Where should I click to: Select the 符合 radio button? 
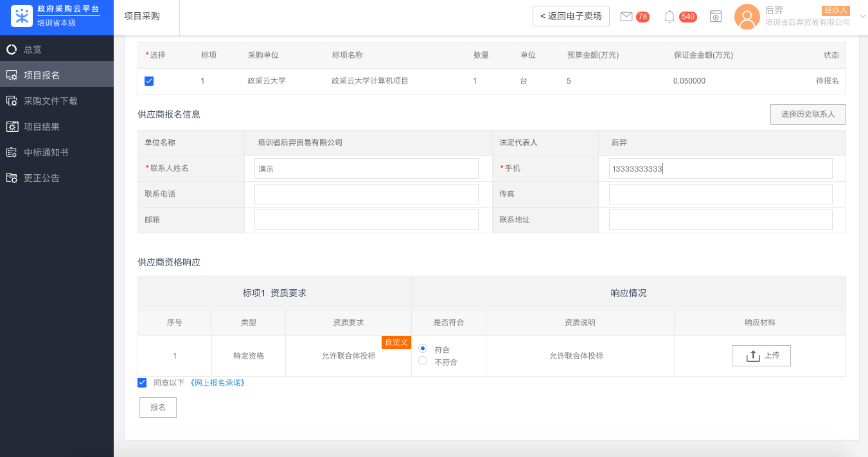click(x=423, y=348)
